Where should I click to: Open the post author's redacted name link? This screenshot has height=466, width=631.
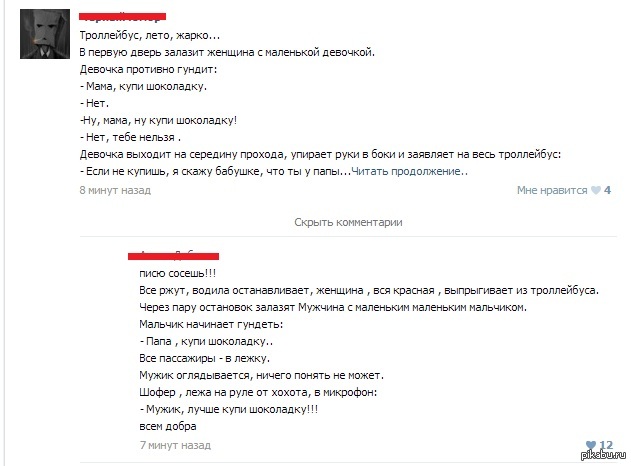(x=122, y=18)
